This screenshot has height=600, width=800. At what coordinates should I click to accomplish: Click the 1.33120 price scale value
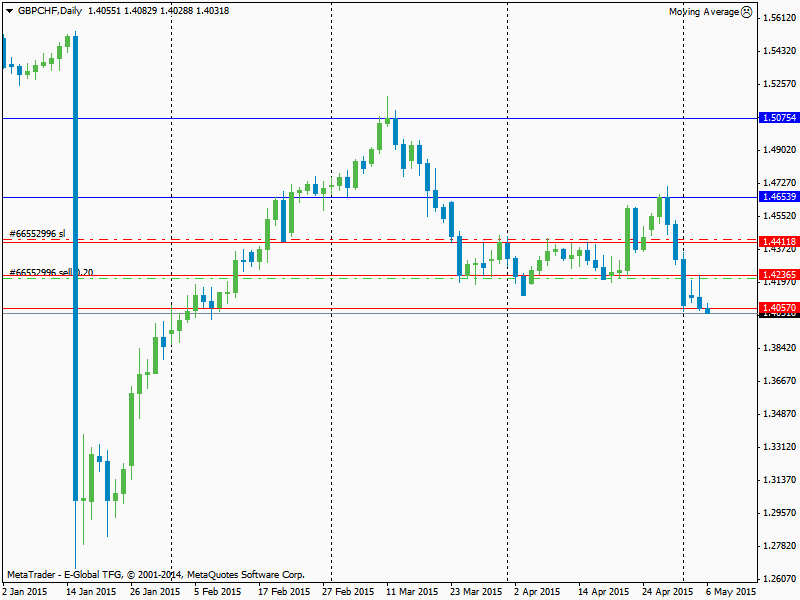[x=780, y=447]
